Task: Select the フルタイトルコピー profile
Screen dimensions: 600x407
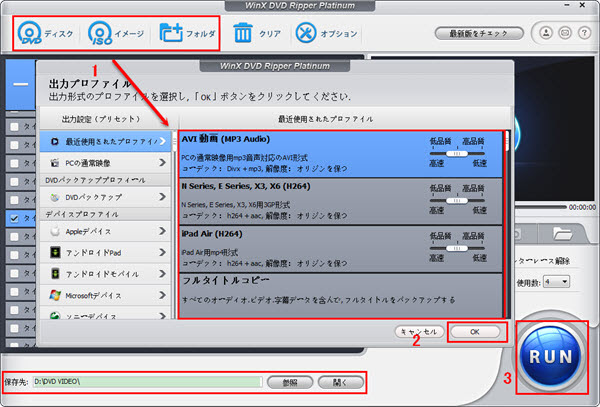Action: (x=341, y=295)
